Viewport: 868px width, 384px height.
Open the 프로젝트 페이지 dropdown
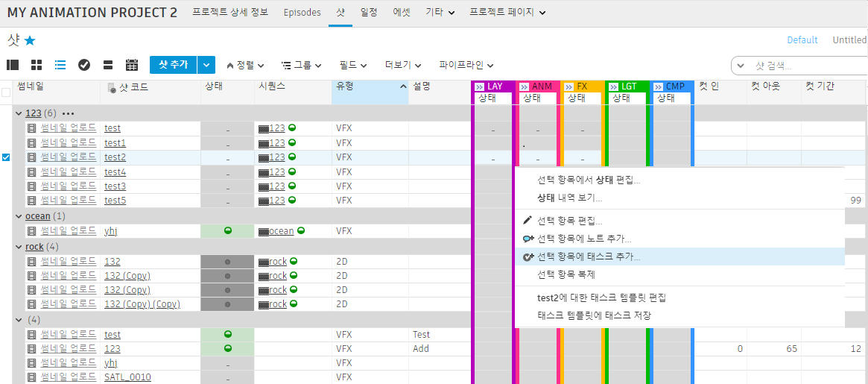507,12
